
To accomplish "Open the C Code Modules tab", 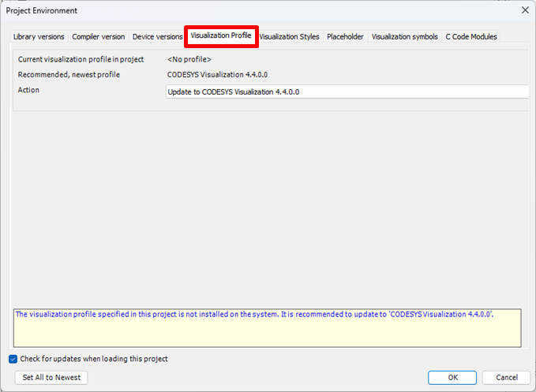I will (x=471, y=36).
